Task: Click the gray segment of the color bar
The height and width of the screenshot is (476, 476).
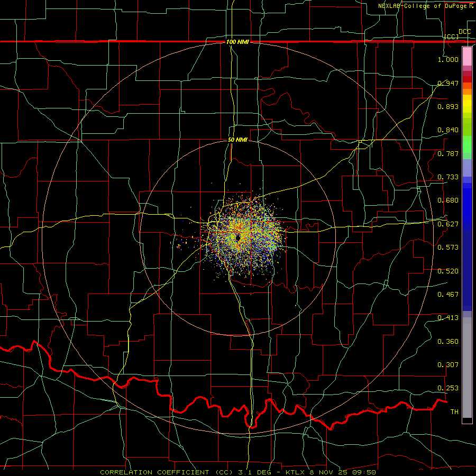Action: (x=467, y=368)
